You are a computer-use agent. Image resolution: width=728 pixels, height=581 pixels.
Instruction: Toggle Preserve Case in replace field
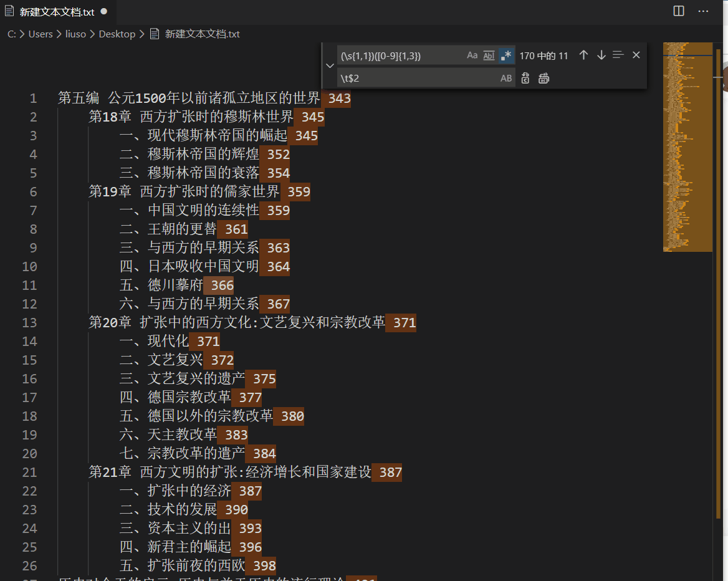click(506, 78)
